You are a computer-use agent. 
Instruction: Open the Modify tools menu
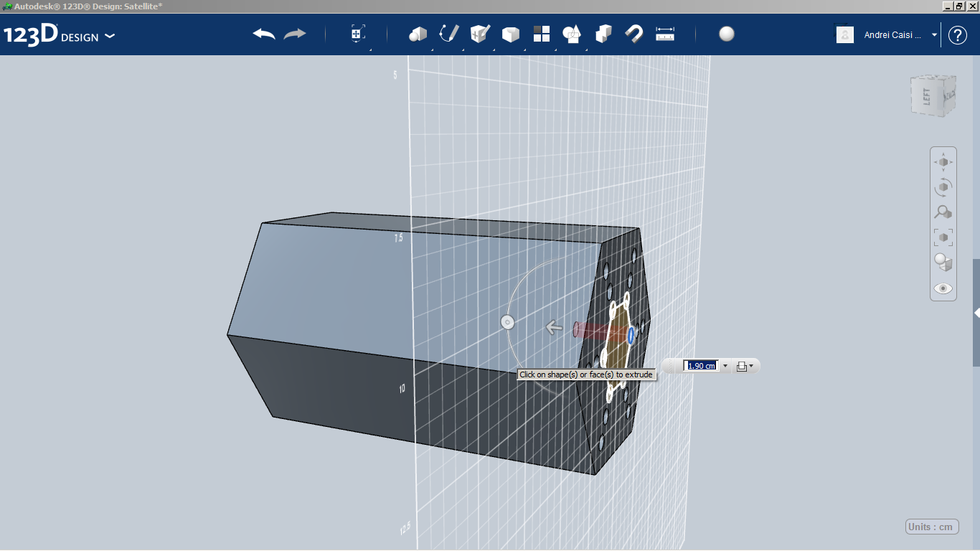(x=511, y=34)
